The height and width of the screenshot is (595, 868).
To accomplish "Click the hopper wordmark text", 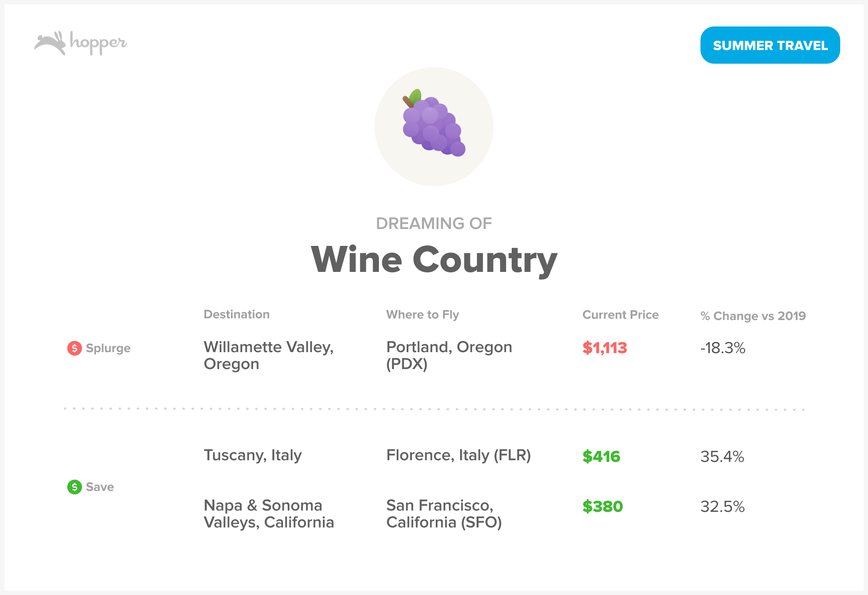I will pos(99,43).
